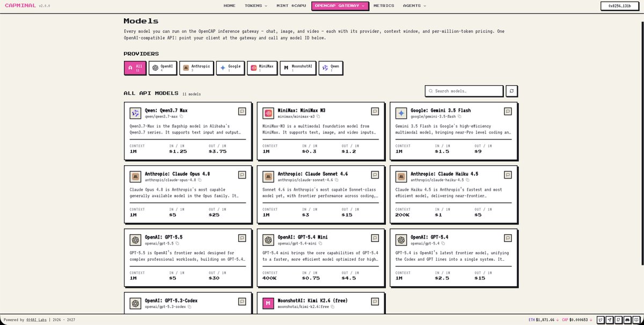Copy model ID google/gemini-3.5-flash
Screen dimensions: 644x325
coord(460,116)
